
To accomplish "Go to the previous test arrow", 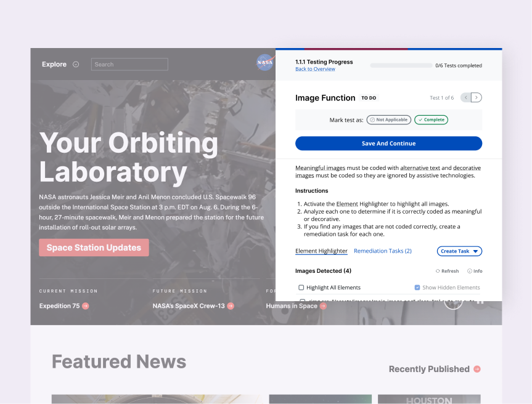I will pyautogui.click(x=466, y=97).
